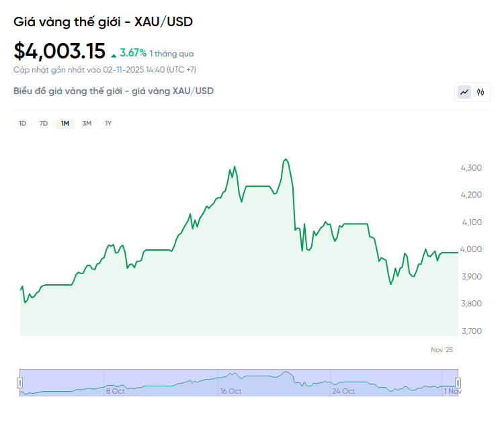Grab the right range navigator handle
Viewport: 504px width, 426px height.
pyautogui.click(x=458, y=383)
